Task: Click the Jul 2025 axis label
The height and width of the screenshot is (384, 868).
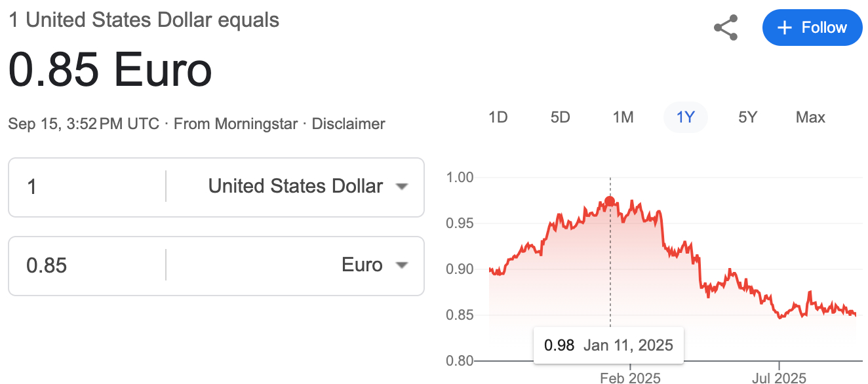Action: [779, 378]
